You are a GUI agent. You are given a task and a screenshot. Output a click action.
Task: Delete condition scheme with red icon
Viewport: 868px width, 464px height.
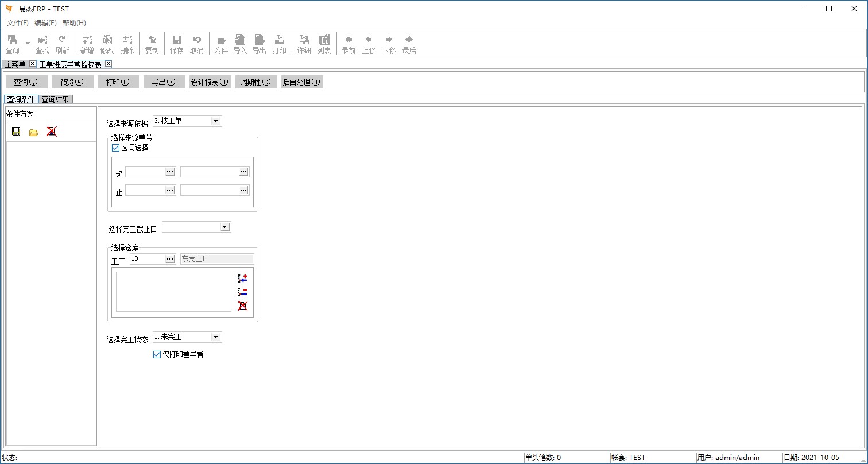(x=52, y=132)
